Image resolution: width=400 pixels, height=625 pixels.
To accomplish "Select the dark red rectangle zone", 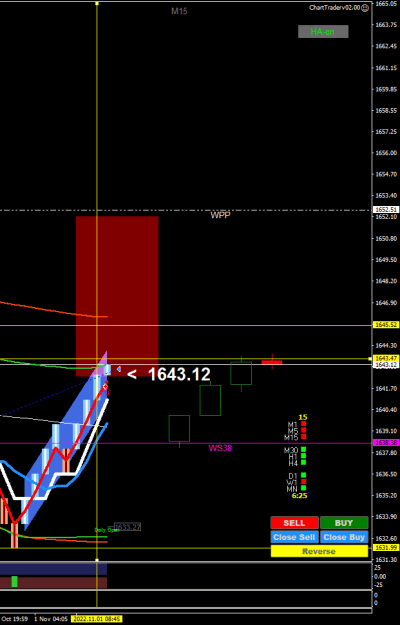I will 117,296.
